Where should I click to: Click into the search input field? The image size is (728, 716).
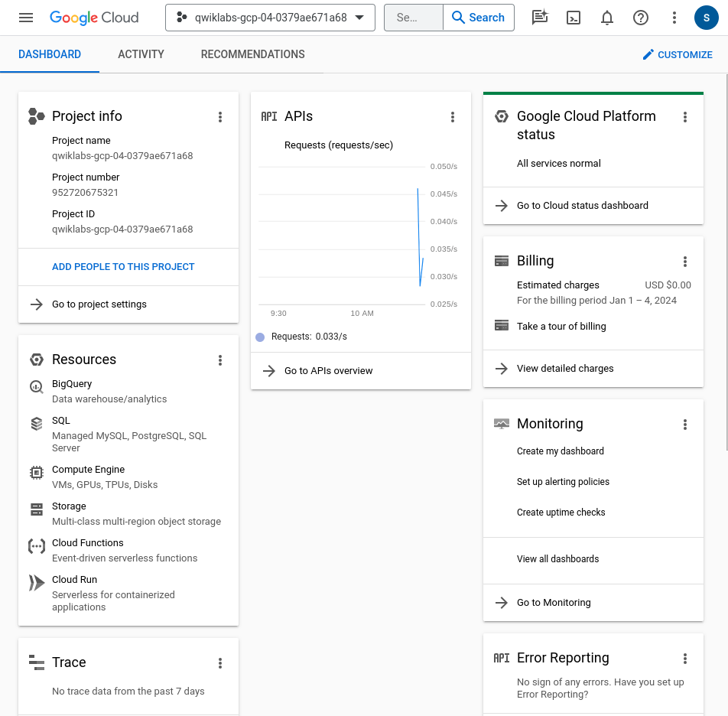click(x=414, y=18)
